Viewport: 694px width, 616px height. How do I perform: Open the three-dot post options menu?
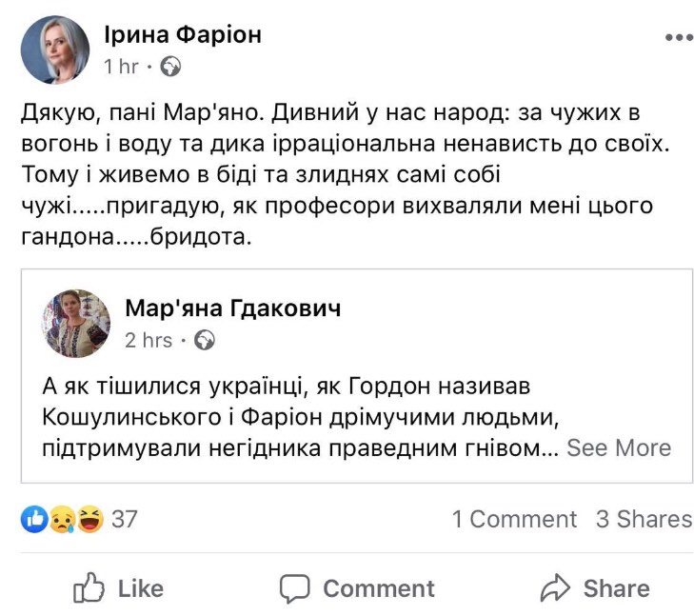coord(678,38)
